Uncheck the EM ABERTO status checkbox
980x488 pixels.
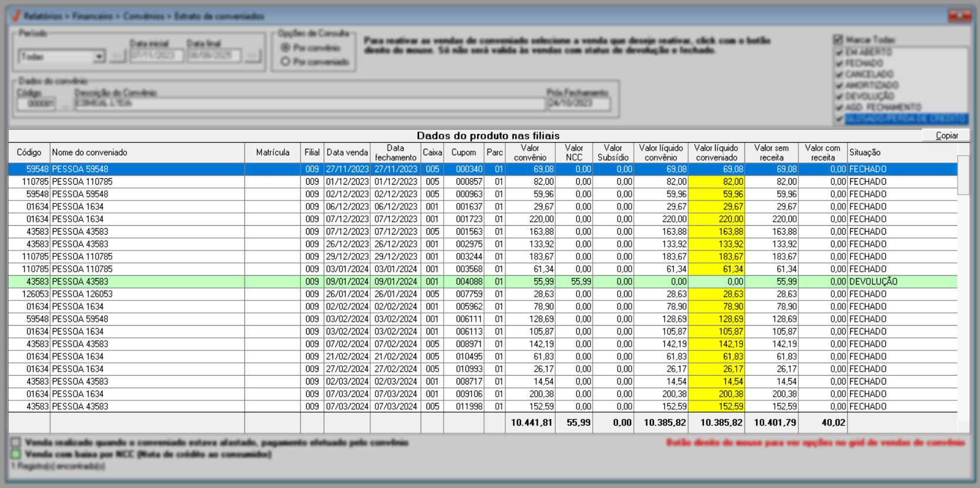click(x=840, y=52)
